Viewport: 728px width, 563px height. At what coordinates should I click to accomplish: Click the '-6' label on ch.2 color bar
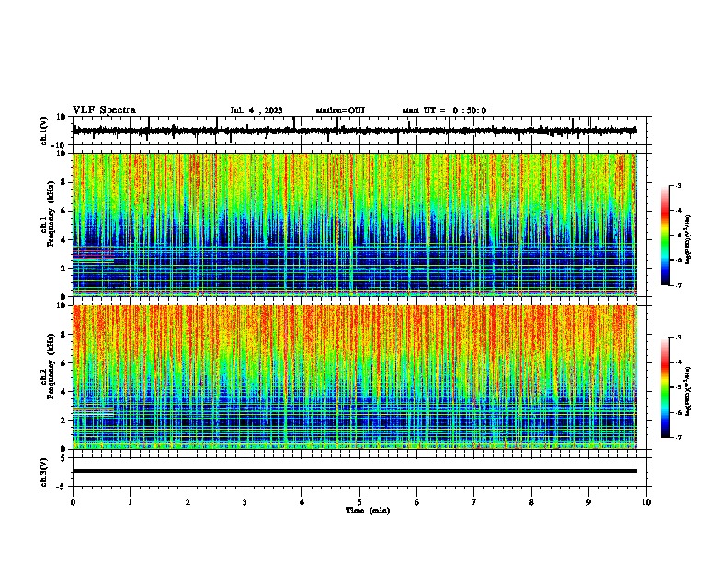click(x=677, y=412)
